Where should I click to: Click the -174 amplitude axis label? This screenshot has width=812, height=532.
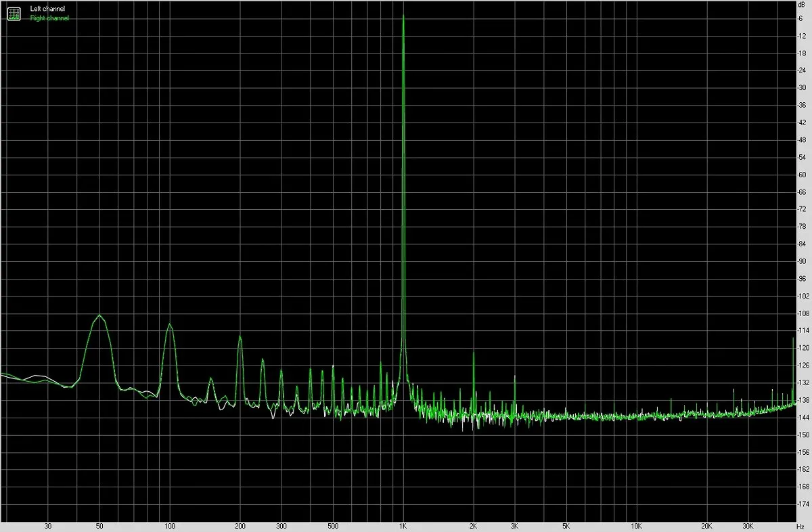click(x=803, y=504)
